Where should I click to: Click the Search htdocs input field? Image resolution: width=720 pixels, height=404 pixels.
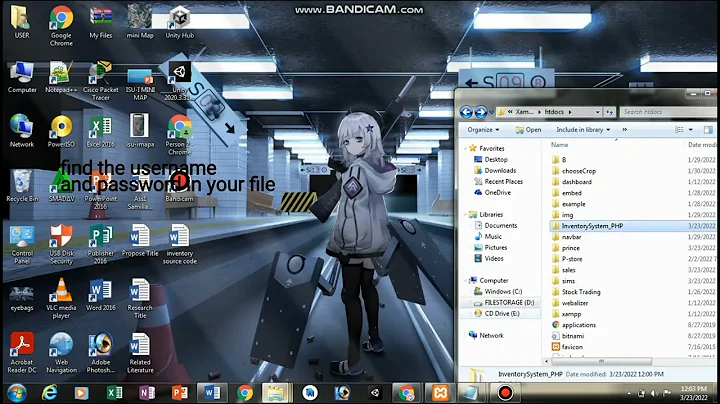pyautogui.click(x=665, y=112)
